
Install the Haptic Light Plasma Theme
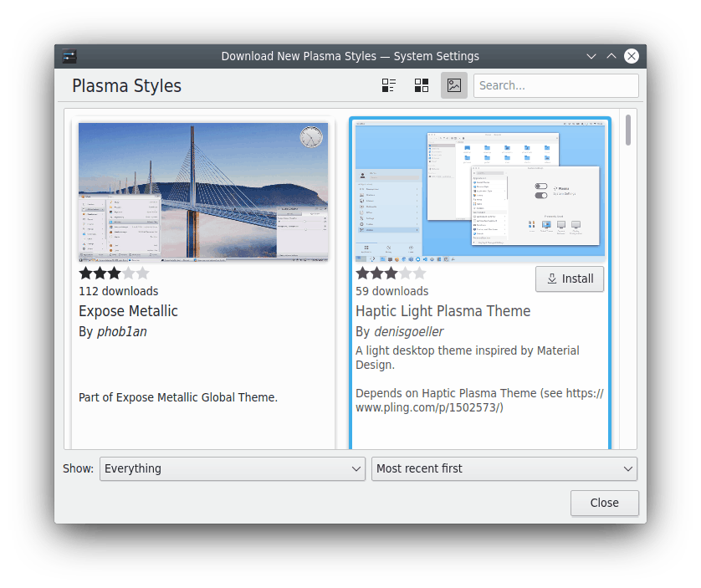tap(569, 279)
